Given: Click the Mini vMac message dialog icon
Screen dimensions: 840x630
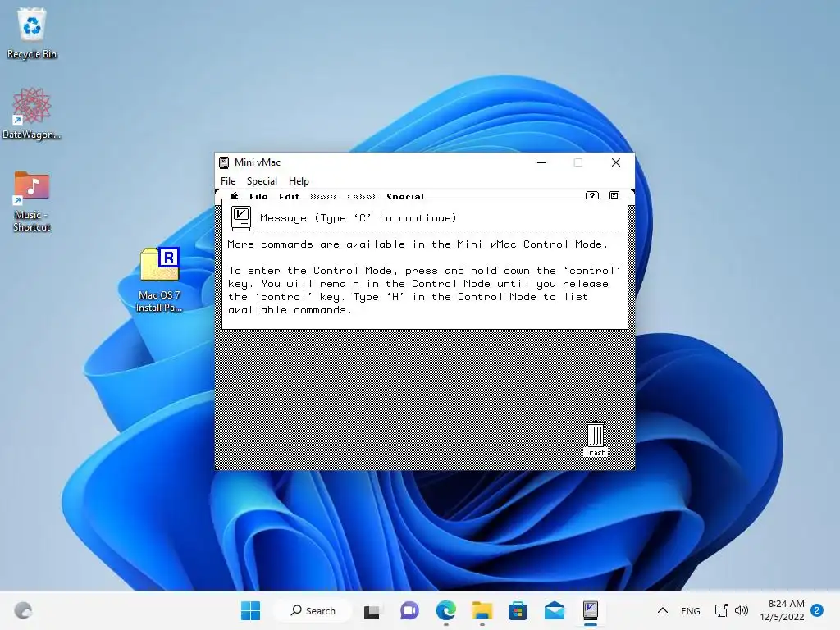Looking at the screenshot, I should point(241,218).
